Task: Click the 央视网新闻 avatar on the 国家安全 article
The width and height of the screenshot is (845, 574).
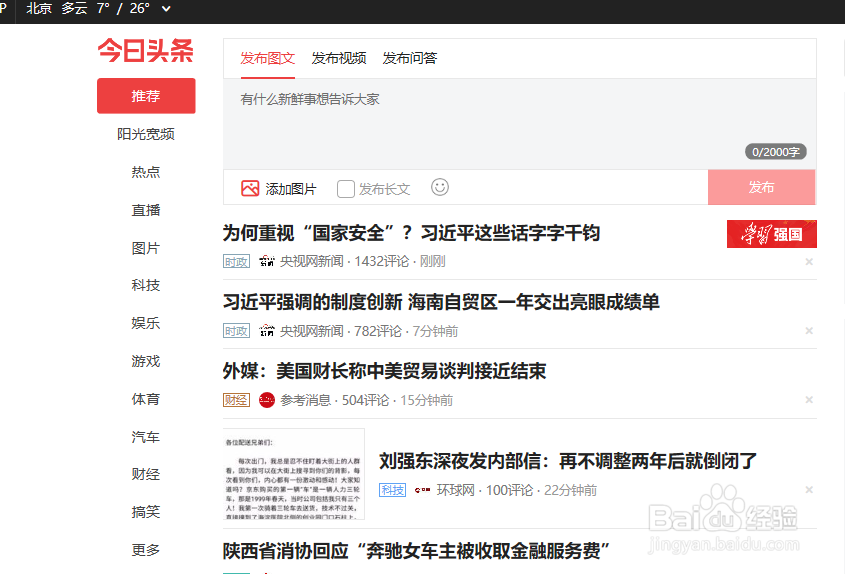Action: click(267, 261)
